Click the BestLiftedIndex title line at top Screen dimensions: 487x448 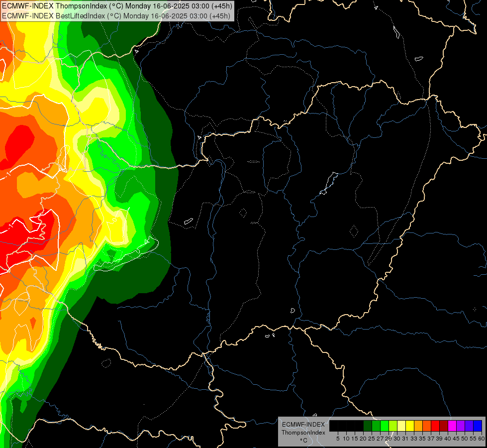point(116,16)
